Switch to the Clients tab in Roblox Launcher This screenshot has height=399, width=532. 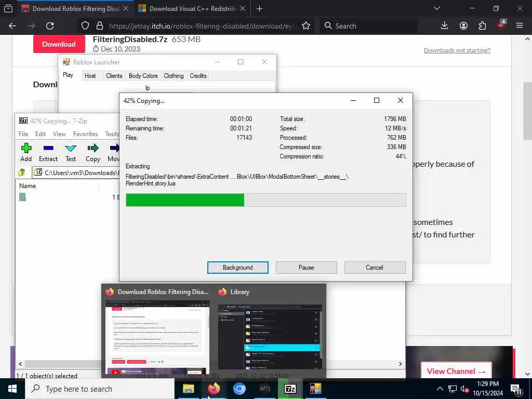click(x=114, y=76)
